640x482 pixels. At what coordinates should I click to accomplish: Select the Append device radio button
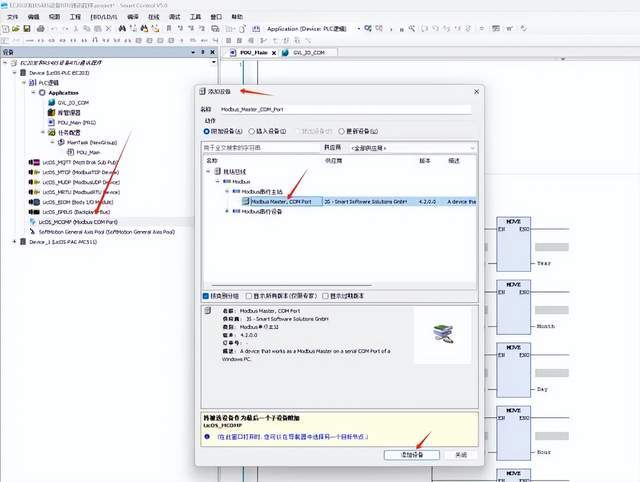point(207,131)
